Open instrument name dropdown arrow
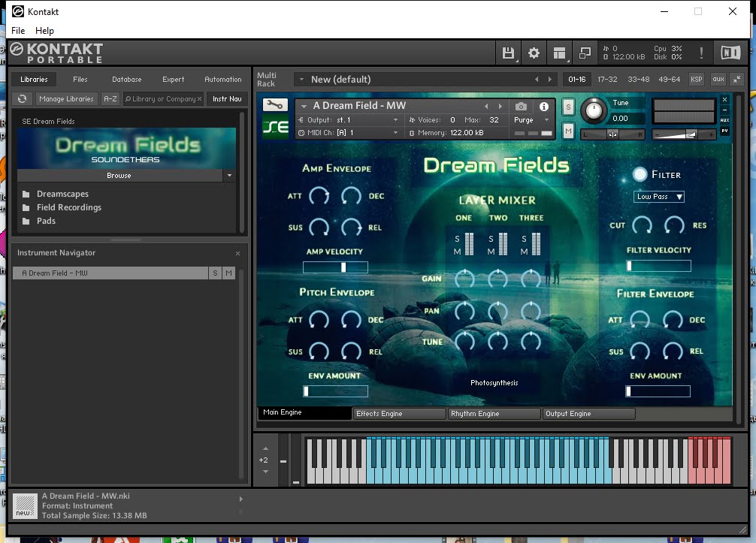 (304, 106)
